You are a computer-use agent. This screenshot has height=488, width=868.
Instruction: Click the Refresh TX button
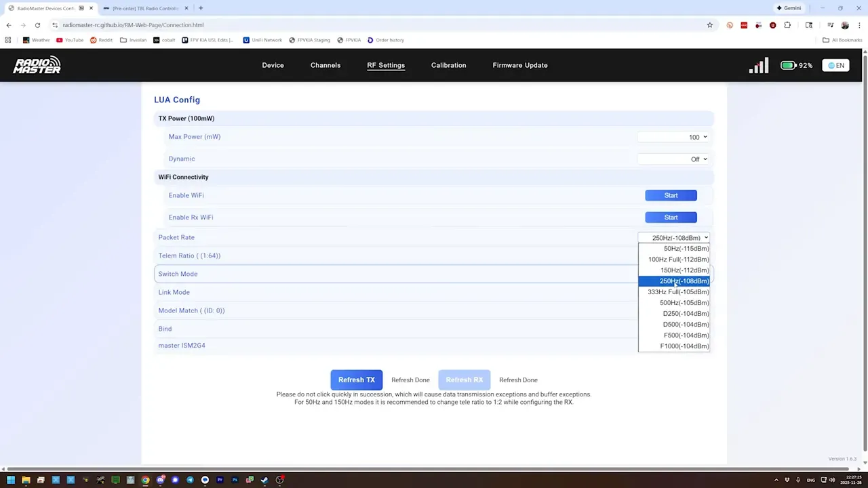[356, 380]
